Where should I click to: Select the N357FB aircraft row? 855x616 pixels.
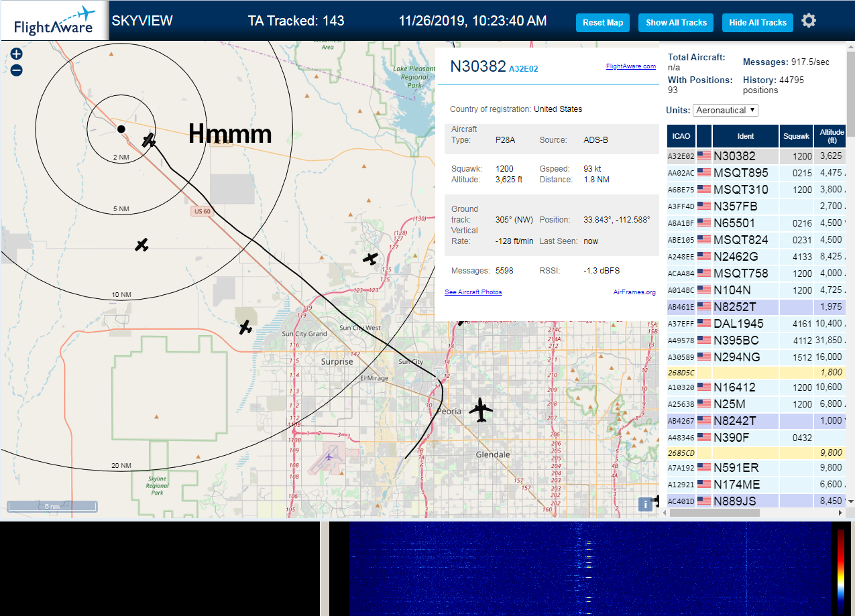coord(756,206)
